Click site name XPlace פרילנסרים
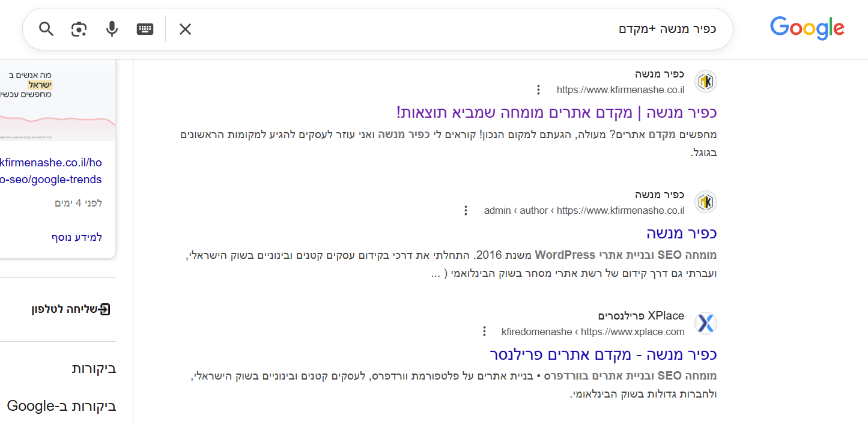This screenshot has height=424, width=868. pos(641,316)
